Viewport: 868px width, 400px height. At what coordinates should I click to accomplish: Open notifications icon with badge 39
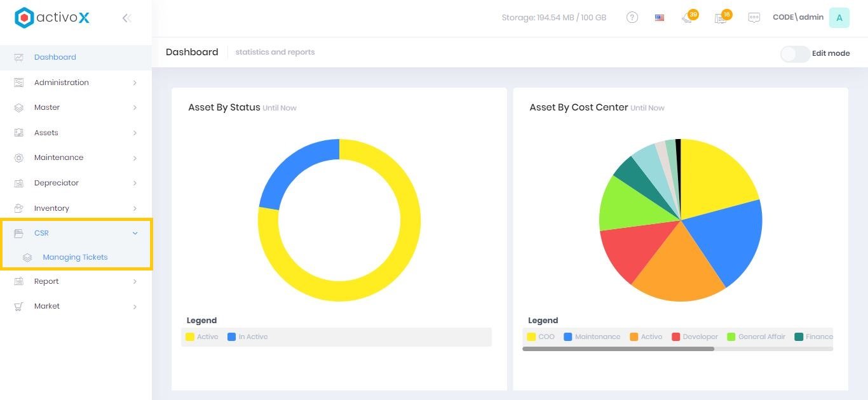click(x=688, y=18)
